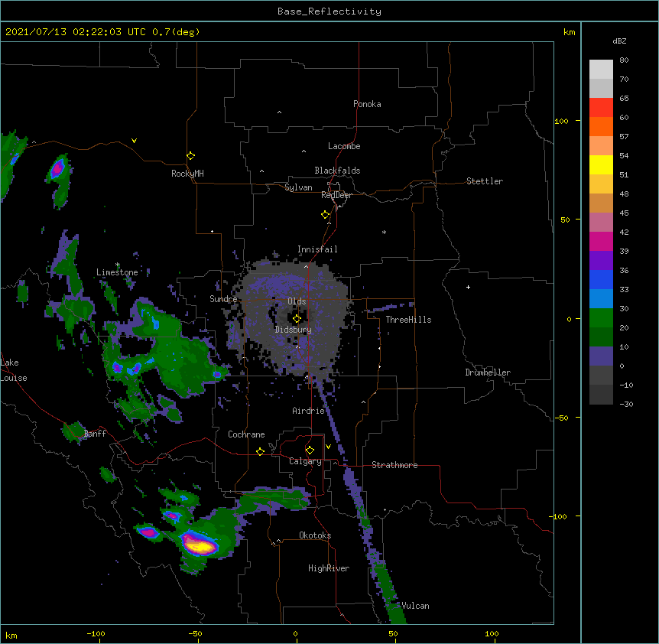Click the yellow radar site marker near Olds
The width and height of the screenshot is (659, 644).
297,319
